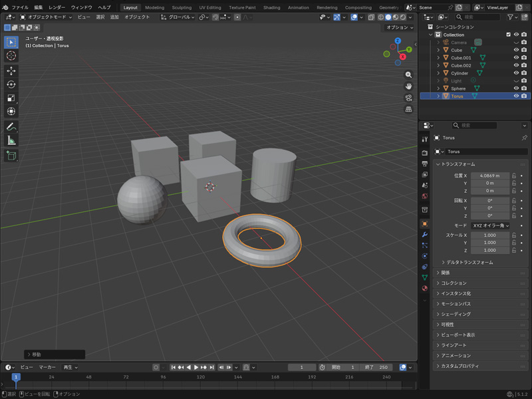Disable Torus in renders camera icon
This screenshot has width=532, height=399.
pos(524,96)
